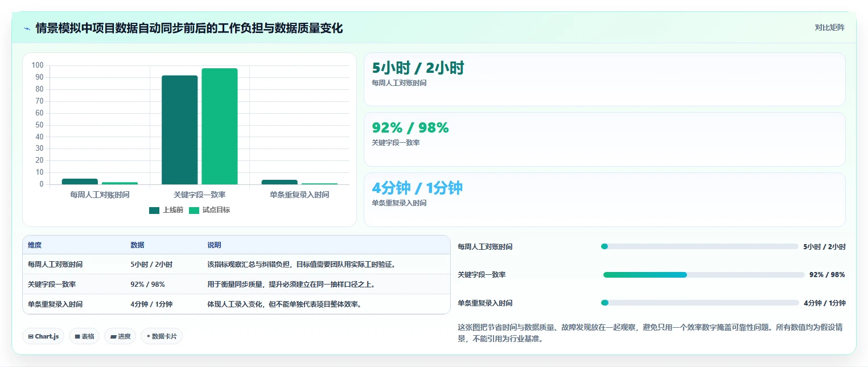Click the 试点目标 bar above chart label 每周人工对账时间
868x367 pixels.
click(x=120, y=183)
